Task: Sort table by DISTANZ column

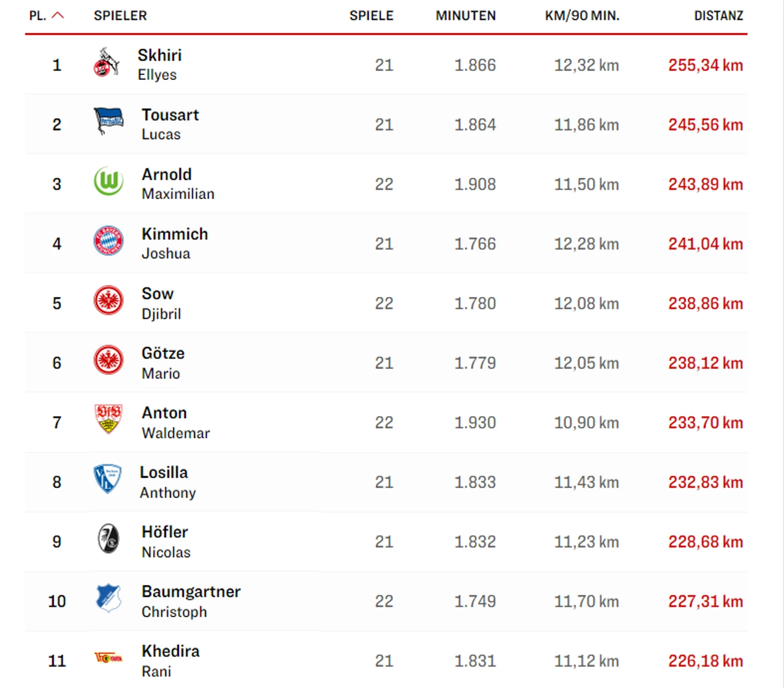Action: [718, 16]
